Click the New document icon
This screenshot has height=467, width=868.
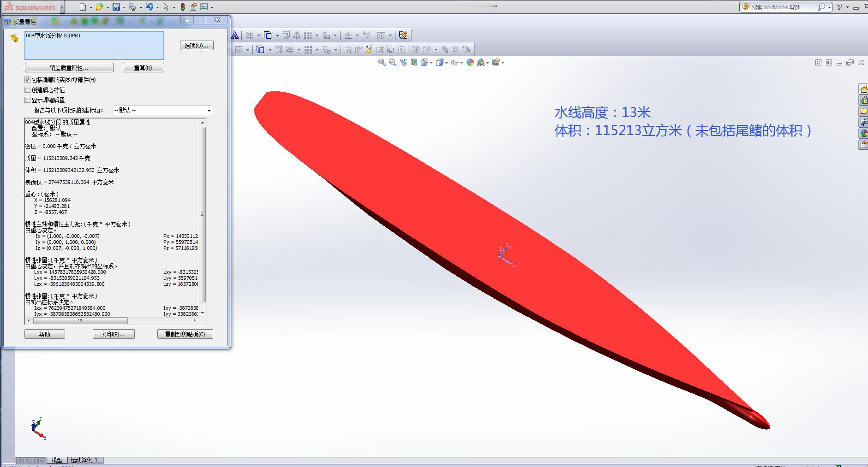click(x=83, y=7)
